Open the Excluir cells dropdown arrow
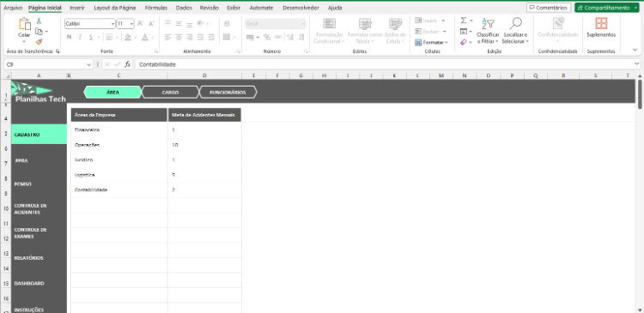The height and width of the screenshot is (313, 644). point(445,32)
